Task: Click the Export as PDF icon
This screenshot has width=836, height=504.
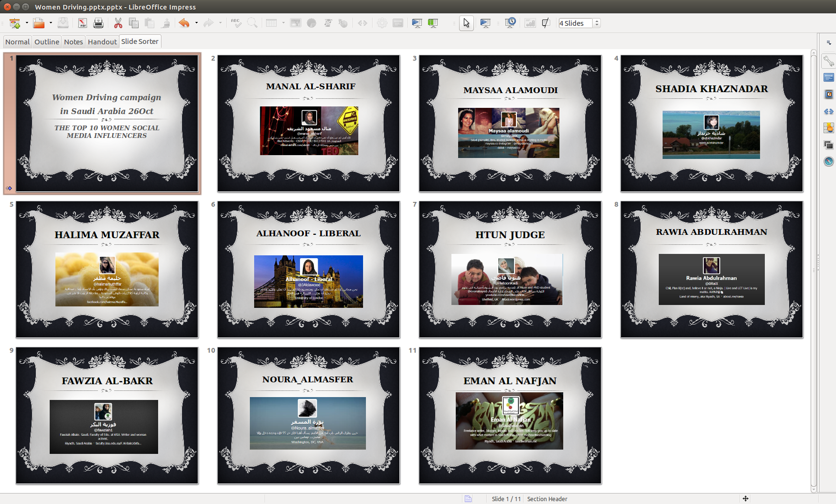Action: 82,23
